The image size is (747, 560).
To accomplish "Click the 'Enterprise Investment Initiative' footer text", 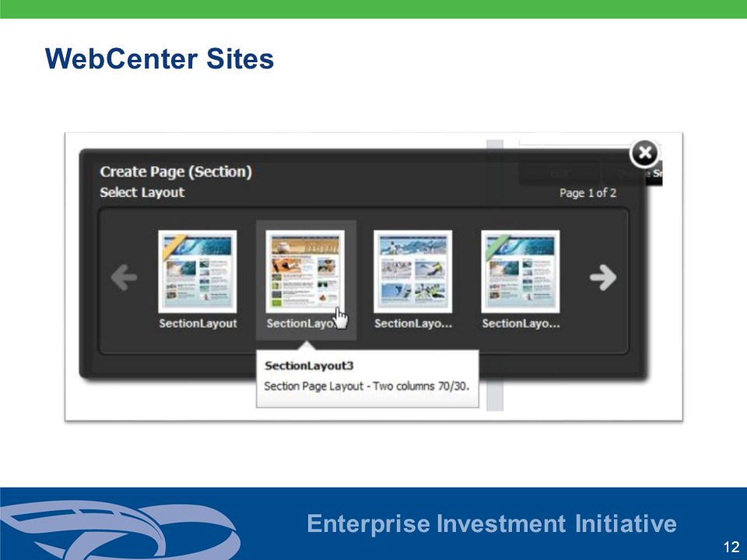I will [x=492, y=523].
